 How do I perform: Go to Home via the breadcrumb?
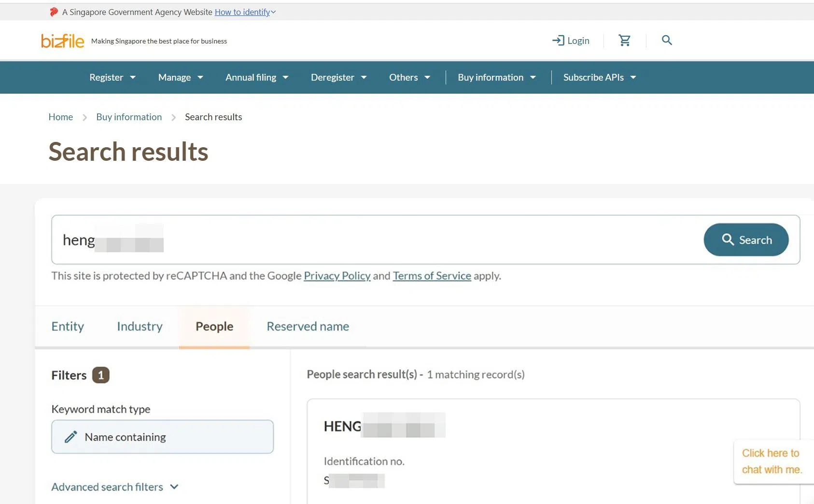[60, 117]
